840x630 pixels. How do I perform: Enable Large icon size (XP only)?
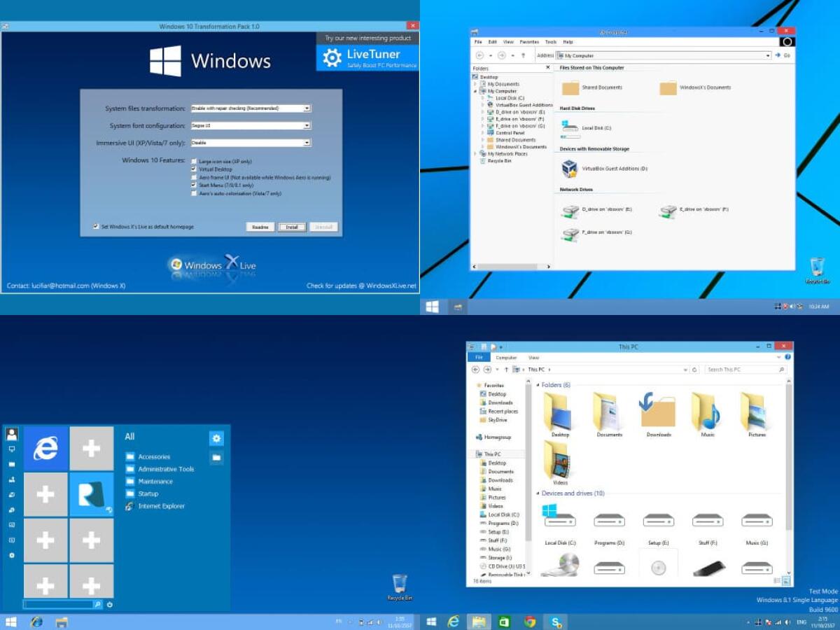[x=194, y=160]
